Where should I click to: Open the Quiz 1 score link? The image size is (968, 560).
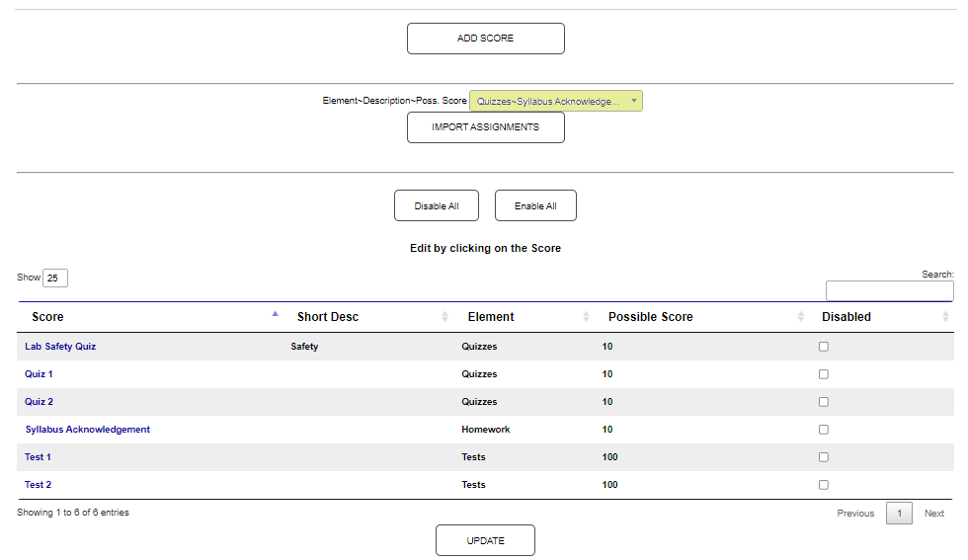[x=39, y=374]
